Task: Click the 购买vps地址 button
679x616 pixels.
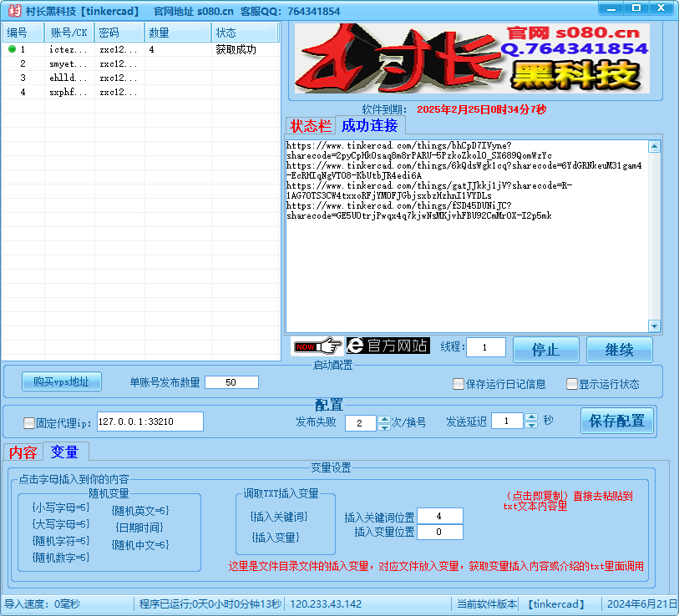Action: pos(60,381)
